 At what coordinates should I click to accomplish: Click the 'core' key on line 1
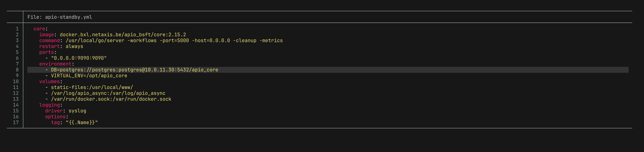39,29
